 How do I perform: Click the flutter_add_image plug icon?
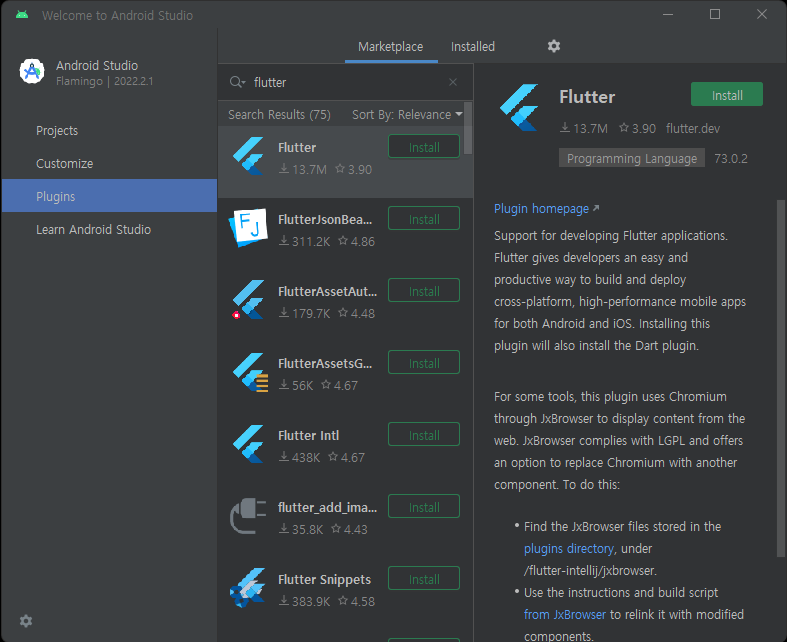point(248,516)
